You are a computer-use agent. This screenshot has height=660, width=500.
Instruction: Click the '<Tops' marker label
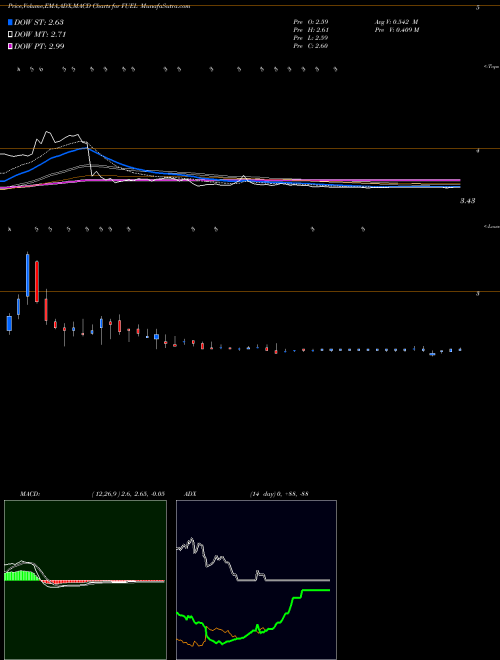[x=492, y=67]
